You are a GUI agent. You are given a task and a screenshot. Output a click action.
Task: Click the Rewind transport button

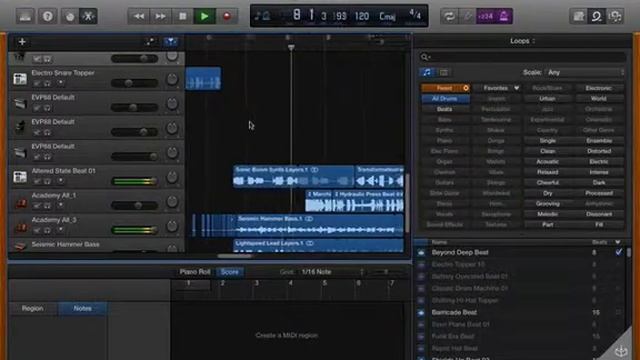point(139,16)
